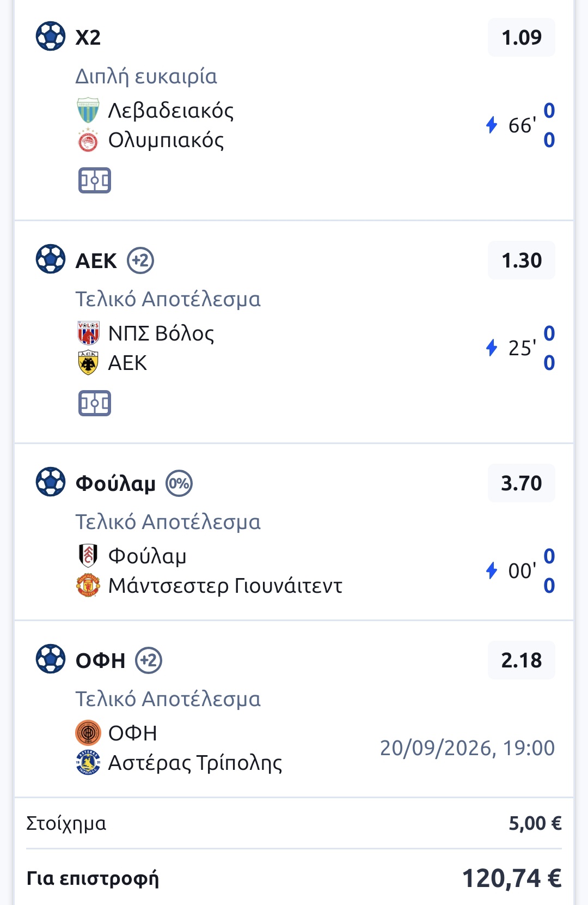The width and height of the screenshot is (588, 905).
Task: Click the 120,74 € return amount
Action: coord(512,878)
